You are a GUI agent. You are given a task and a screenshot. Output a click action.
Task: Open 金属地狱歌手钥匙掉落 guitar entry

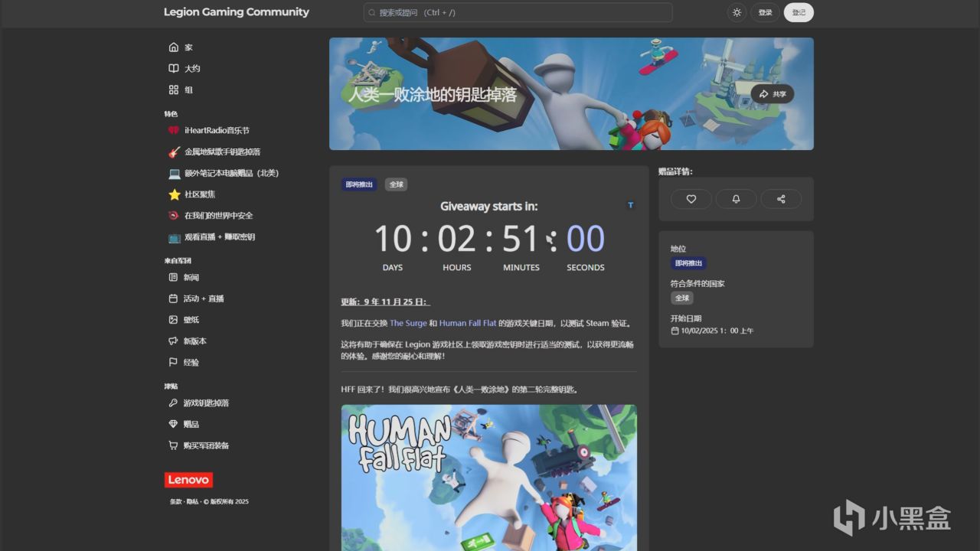[221, 152]
